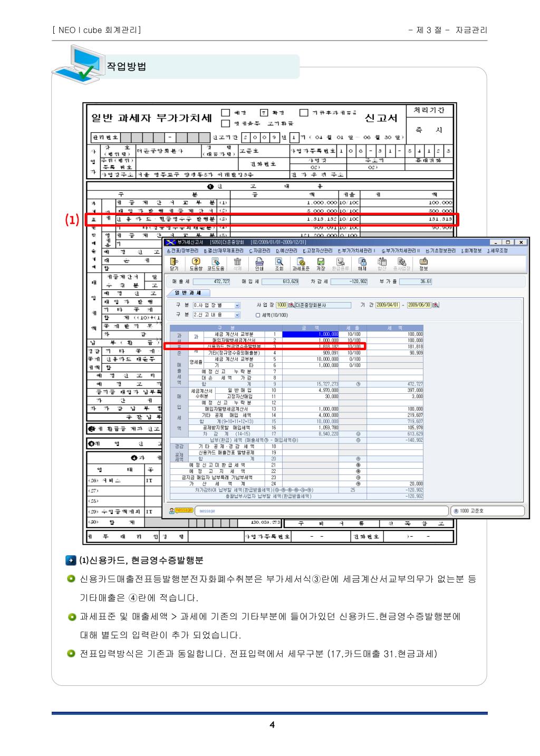Open the 과세표준 toolbar icon
Screen dimensions: 540x756
point(301,264)
